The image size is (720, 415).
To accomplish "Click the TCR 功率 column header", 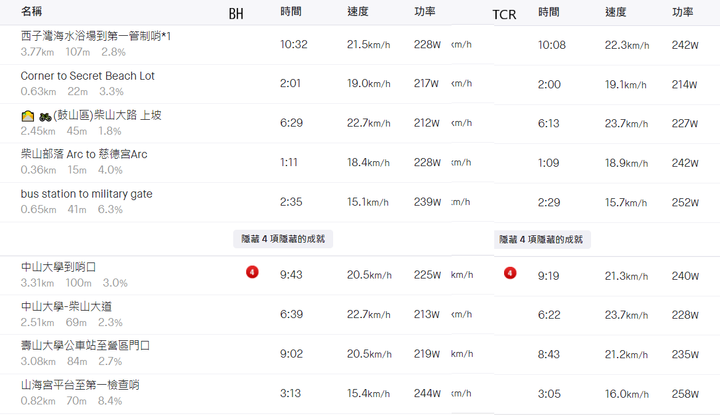I will click(682, 12).
